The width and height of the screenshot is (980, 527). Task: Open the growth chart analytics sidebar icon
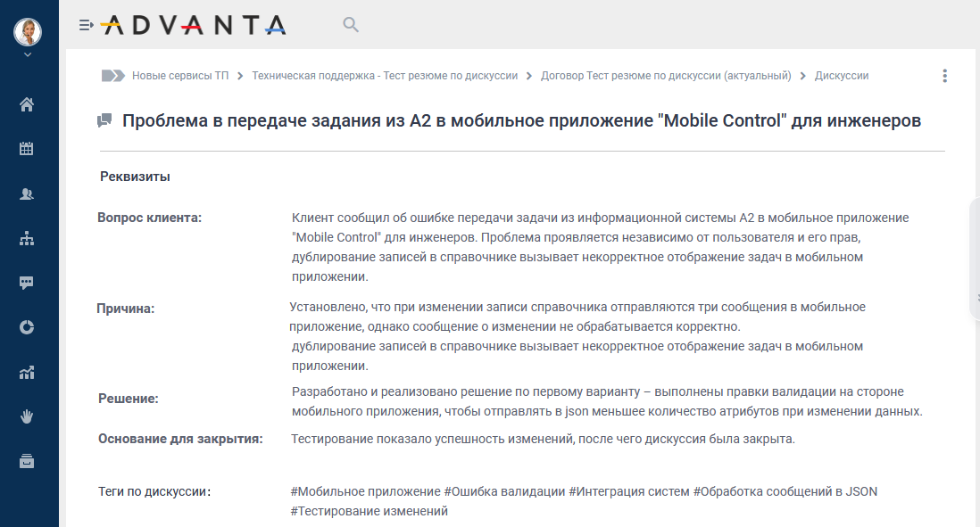tap(27, 372)
